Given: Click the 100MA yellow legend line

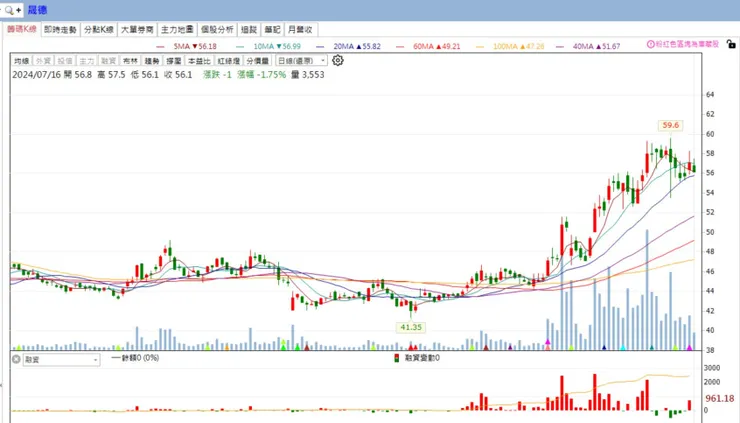Looking at the screenshot, I should (x=480, y=46).
